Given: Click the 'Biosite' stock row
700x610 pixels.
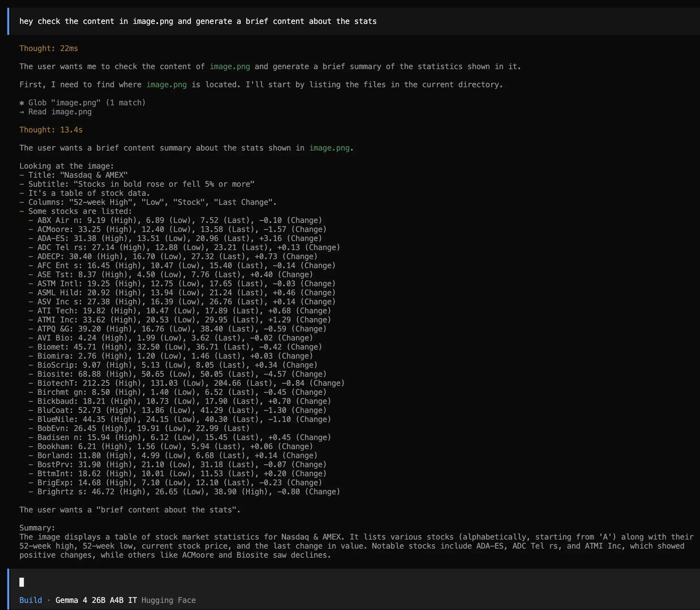Looking at the screenshot, I should 177,374.
